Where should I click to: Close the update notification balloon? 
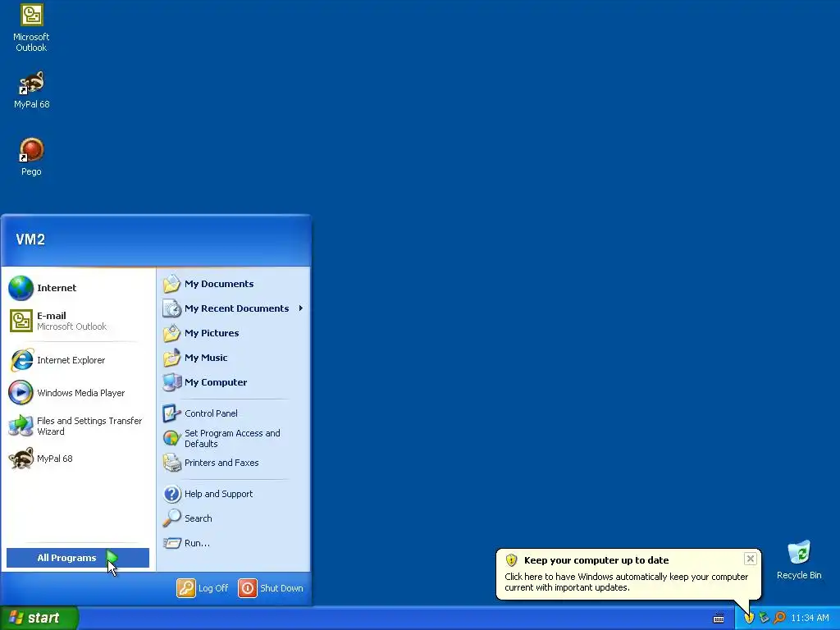tap(750, 559)
